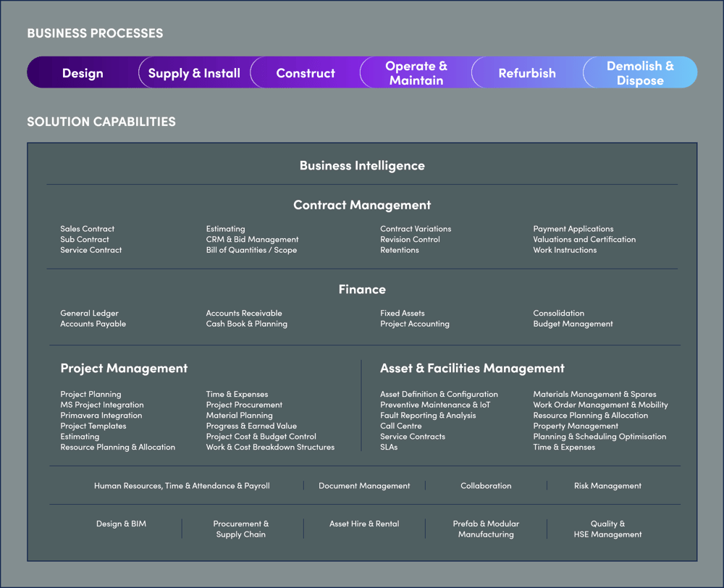Select the Demolish & Dispose stage
This screenshot has width=724, height=588.
pyautogui.click(x=640, y=72)
